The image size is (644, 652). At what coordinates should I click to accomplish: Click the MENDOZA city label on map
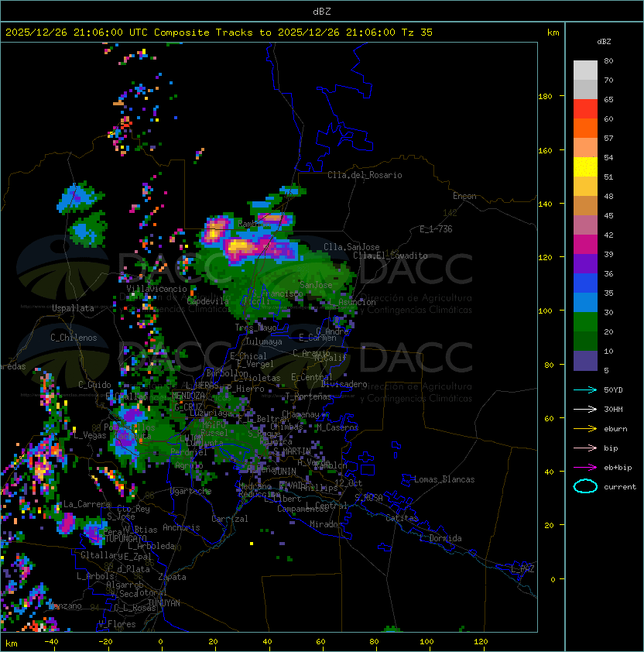pyautogui.click(x=188, y=396)
